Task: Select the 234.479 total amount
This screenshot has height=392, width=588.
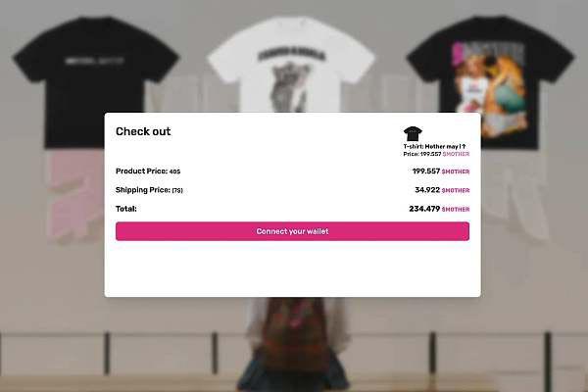Action: (424, 209)
